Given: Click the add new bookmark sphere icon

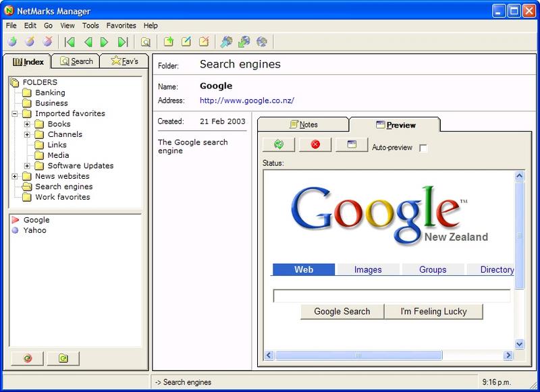Looking at the screenshot, I should (x=12, y=42).
